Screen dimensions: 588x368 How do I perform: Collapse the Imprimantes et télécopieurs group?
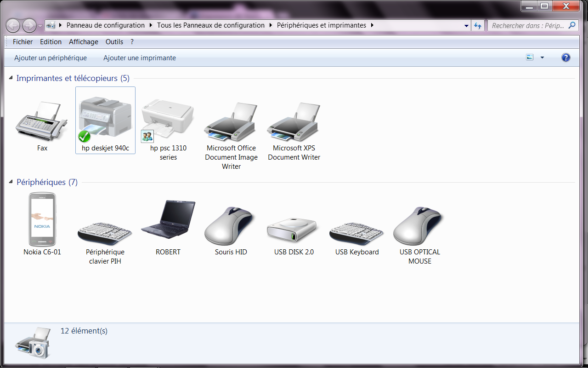pos(11,78)
